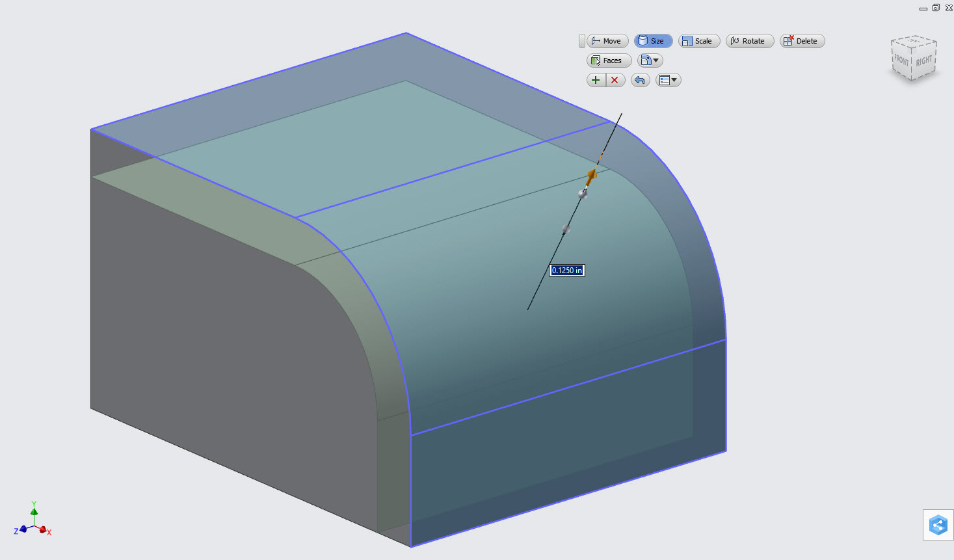Apply the edit with green plus
The width and height of the screenshot is (954, 560).
[x=596, y=80]
